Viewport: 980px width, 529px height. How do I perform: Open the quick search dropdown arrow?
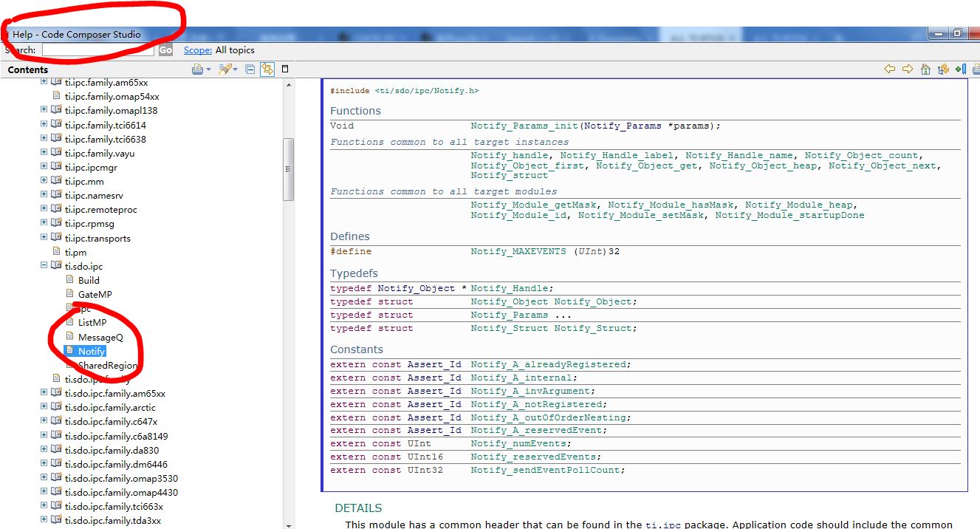coord(236,69)
